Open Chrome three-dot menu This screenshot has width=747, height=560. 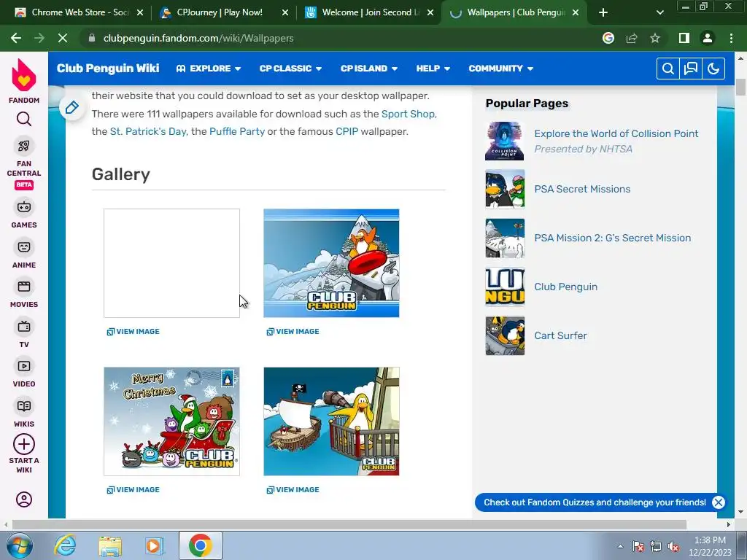click(x=731, y=38)
